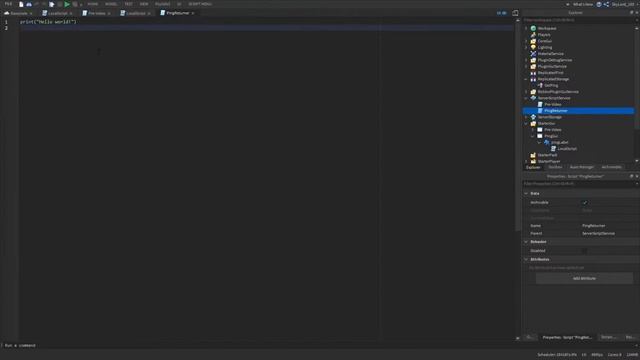Screen dimensions: 640x360
Task: Open the VIEW ribbon tab
Action: tap(144, 4)
